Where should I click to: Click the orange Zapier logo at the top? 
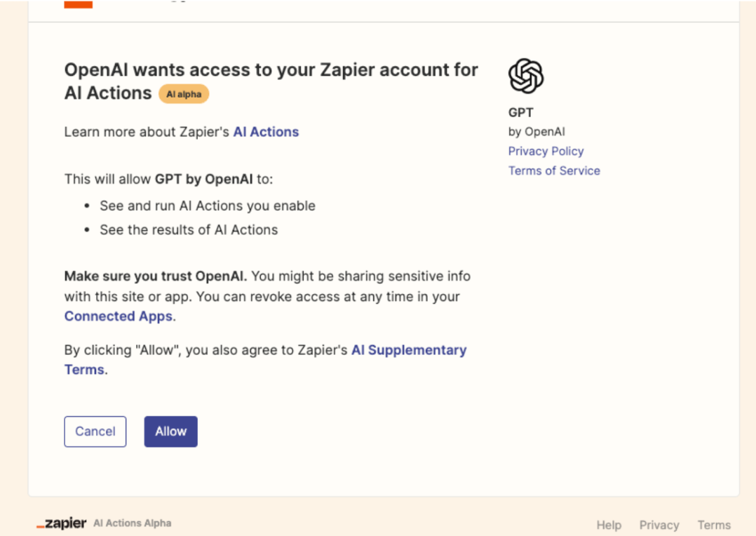click(79, 4)
